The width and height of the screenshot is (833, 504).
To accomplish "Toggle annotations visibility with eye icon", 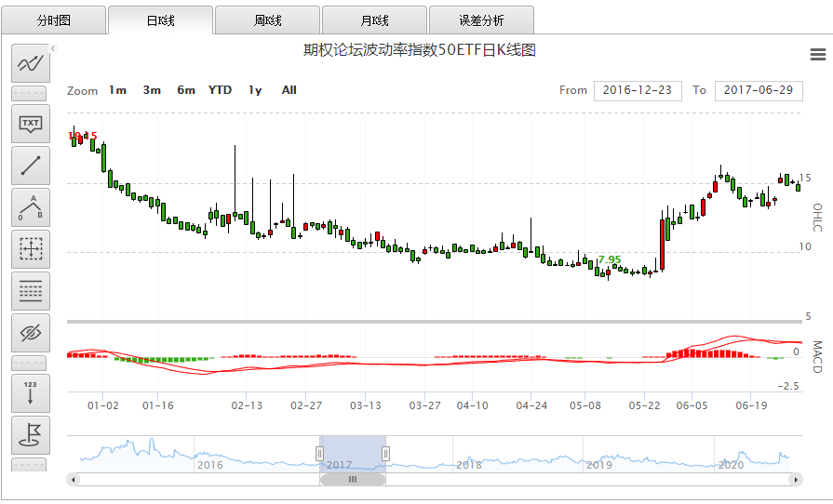I will [32, 332].
